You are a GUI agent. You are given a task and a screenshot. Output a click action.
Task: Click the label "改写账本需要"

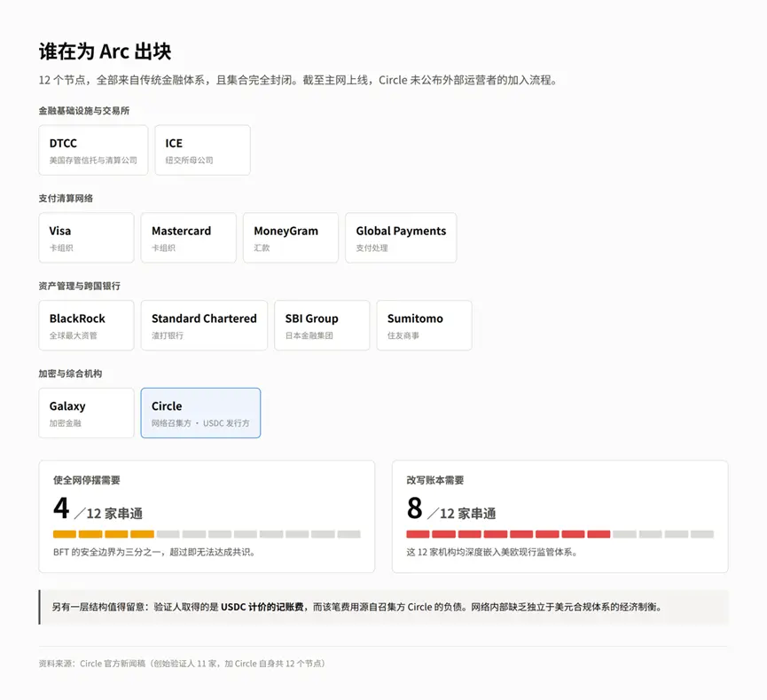coord(435,480)
